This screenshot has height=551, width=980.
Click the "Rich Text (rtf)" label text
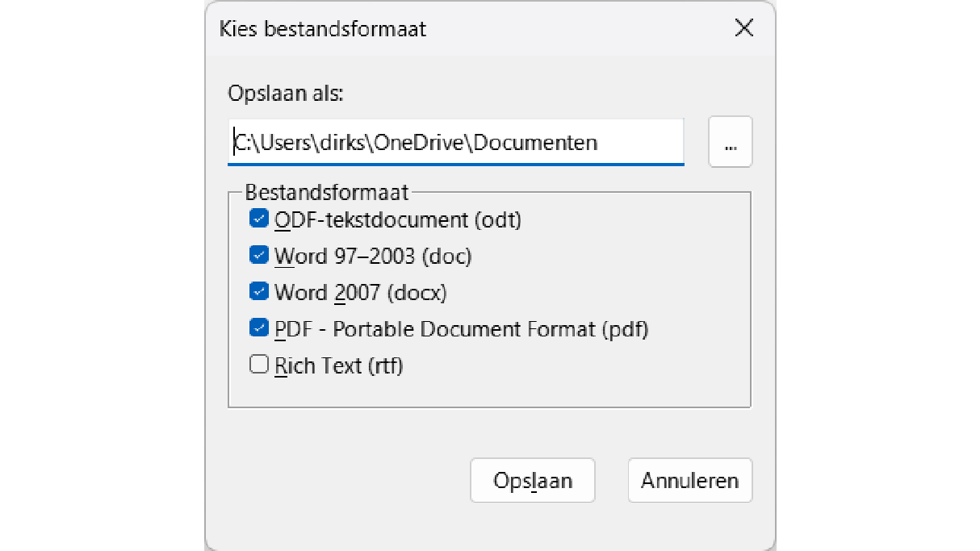338,365
